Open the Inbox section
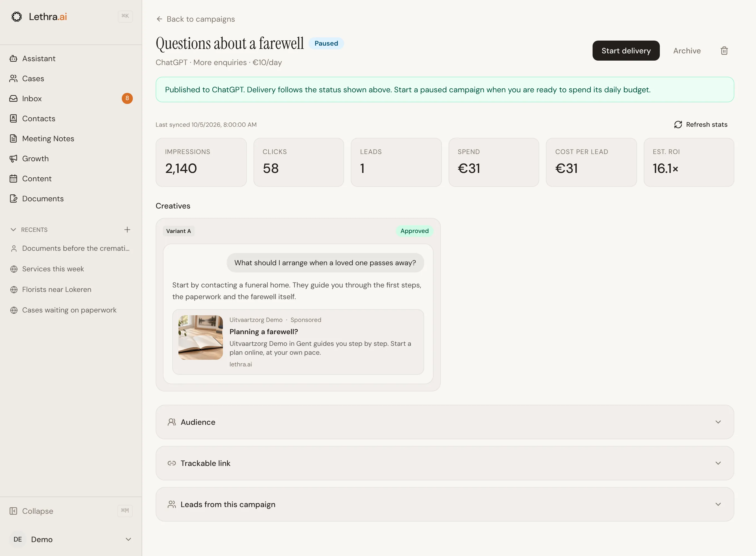756x556 pixels. coord(71,99)
